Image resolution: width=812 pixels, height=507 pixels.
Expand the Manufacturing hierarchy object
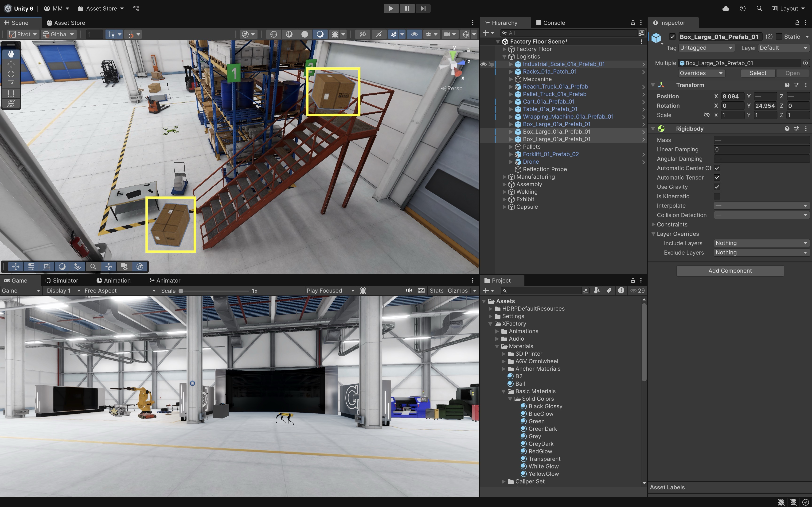point(504,177)
